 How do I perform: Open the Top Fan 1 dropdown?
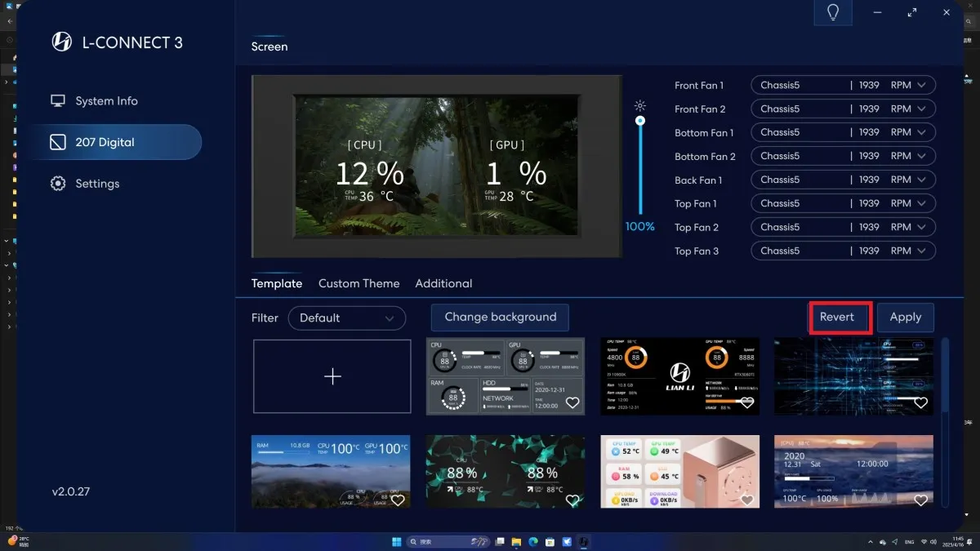point(843,203)
